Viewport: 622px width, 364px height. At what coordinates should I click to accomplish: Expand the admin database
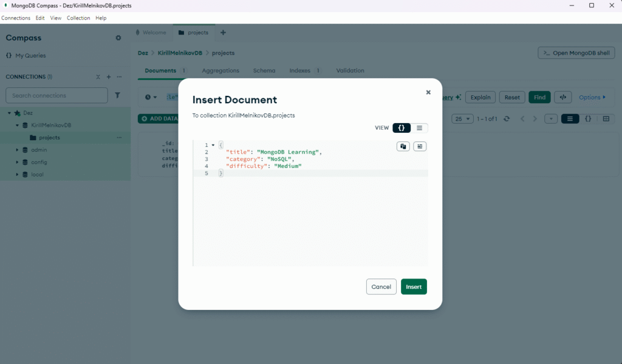click(17, 150)
